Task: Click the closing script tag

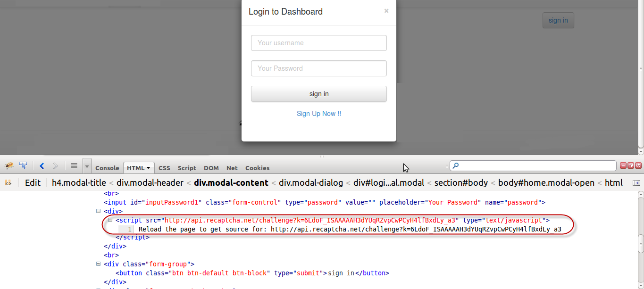Action: click(x=133, y=237)
